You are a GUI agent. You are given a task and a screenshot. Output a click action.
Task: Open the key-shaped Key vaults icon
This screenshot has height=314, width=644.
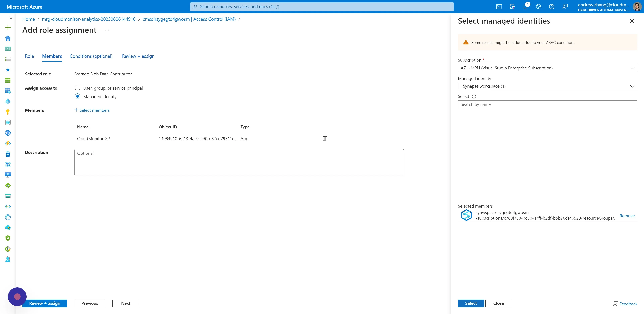8,112
